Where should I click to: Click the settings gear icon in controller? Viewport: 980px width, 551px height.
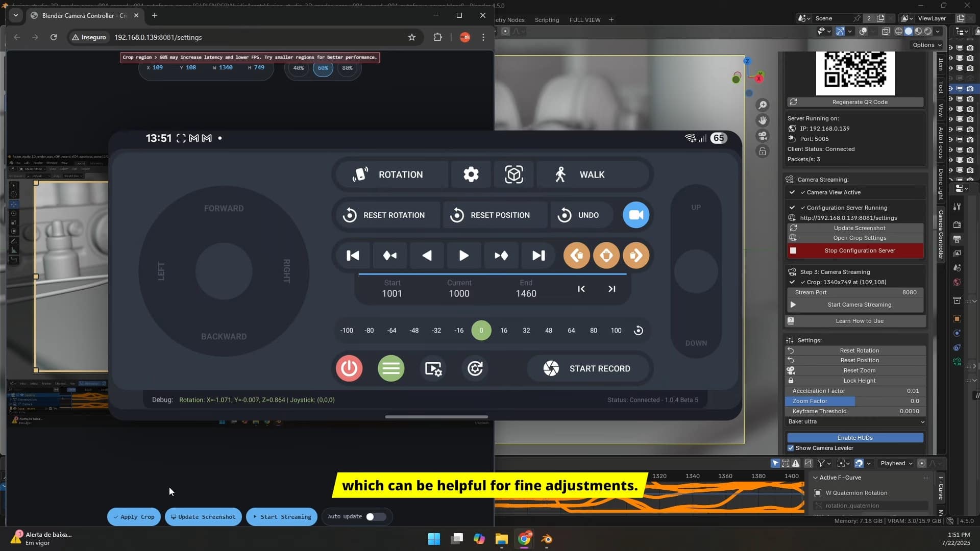[x=471, y=174]
